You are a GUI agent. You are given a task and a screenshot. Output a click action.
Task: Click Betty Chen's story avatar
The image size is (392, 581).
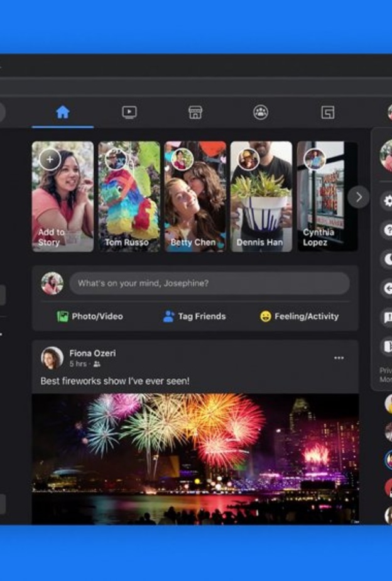[x=182, y=159]
